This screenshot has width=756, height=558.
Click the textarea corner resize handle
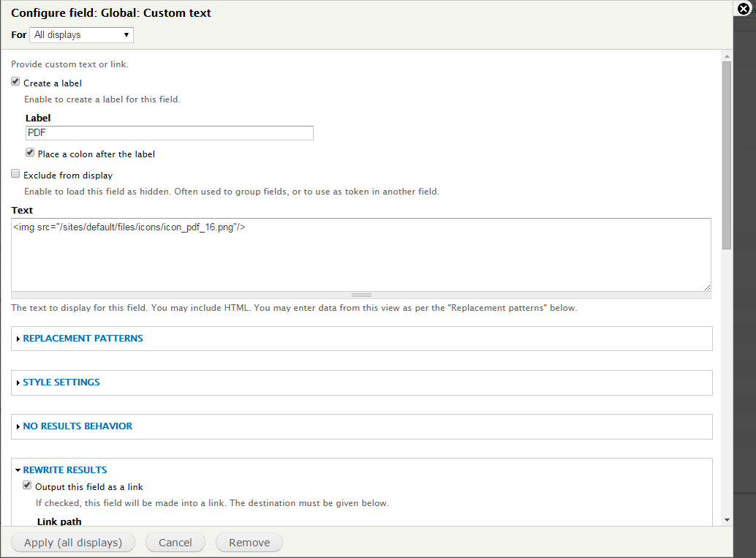[707, 287]
